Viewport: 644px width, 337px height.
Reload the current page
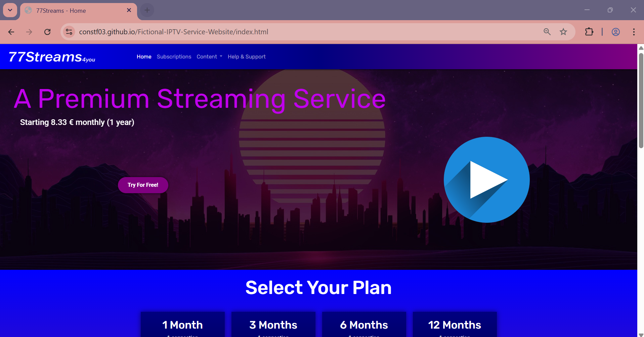pyautogui.click(x=47, y=32)
